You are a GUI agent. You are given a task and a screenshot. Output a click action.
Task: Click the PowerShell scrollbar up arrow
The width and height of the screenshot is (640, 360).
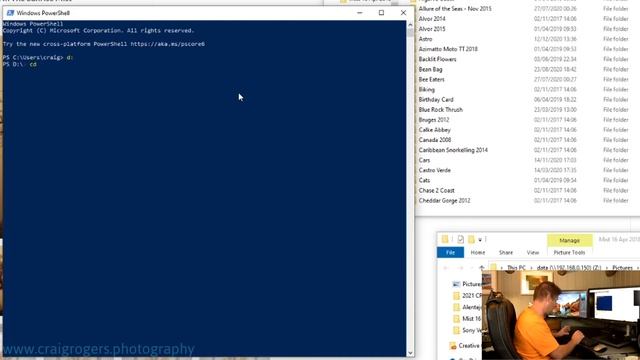tap(410, 25)
